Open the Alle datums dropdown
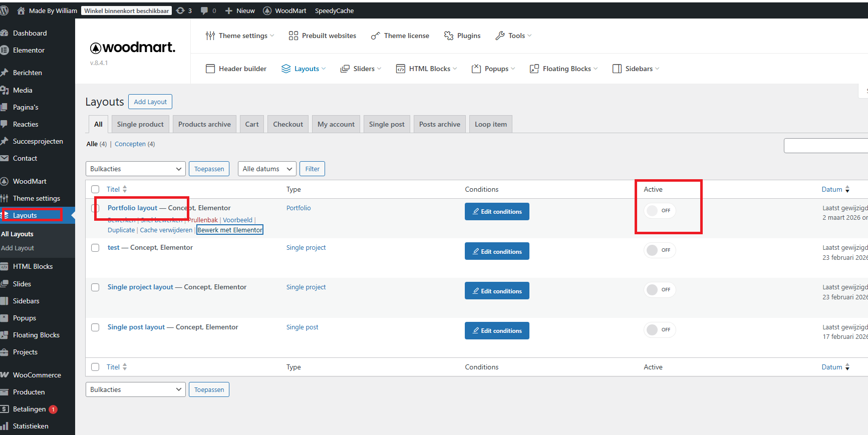 pyautogui.click(x=267, y=169)
